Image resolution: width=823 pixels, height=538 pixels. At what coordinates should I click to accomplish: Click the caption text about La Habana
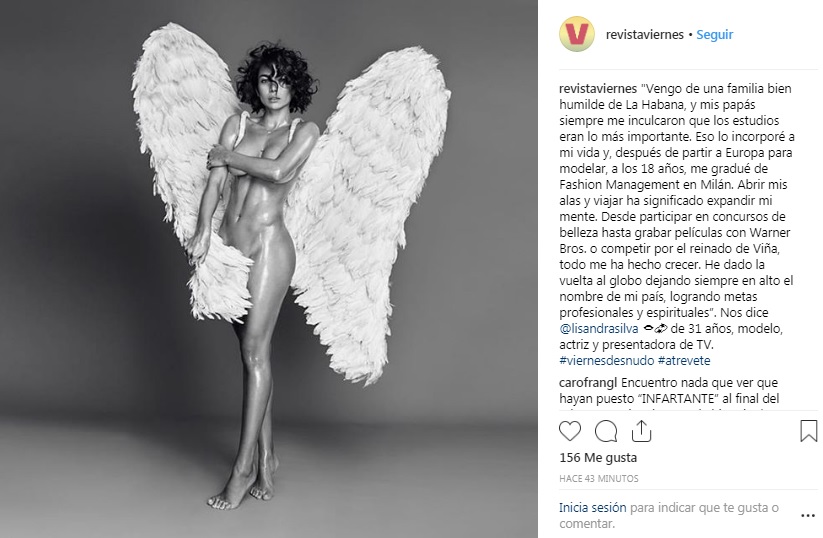[676, 201]
